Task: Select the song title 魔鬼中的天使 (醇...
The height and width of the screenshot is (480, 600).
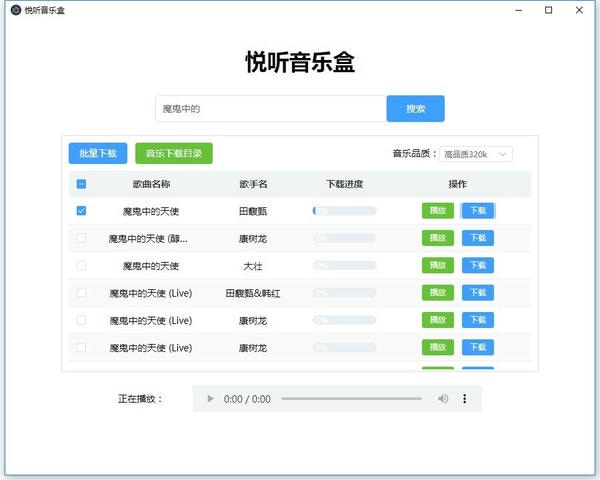Action: (x=148, y=239)
